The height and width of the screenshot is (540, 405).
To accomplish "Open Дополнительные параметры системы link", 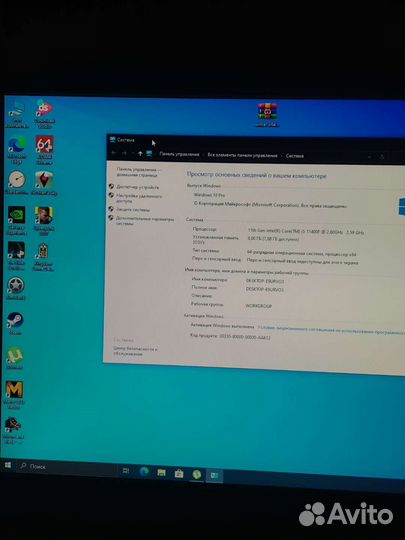I will [145, 221].
